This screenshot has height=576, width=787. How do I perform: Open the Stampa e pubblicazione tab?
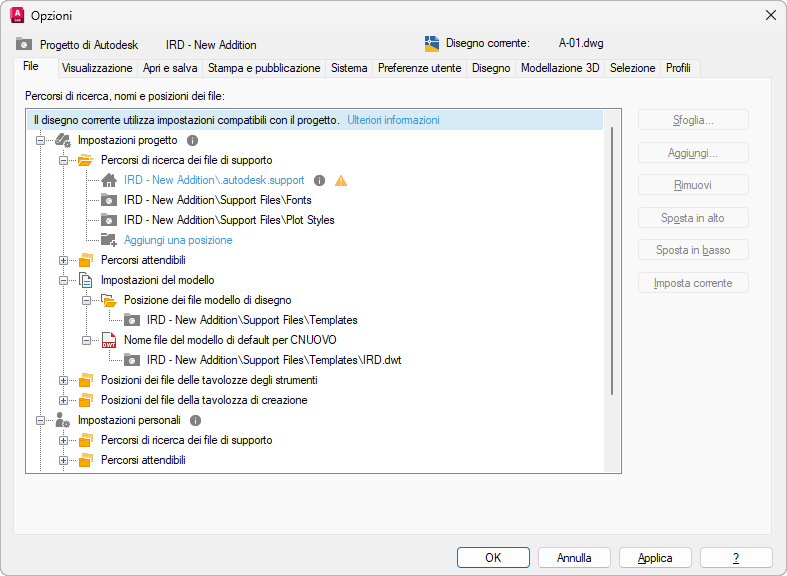(x=264, y=68)
